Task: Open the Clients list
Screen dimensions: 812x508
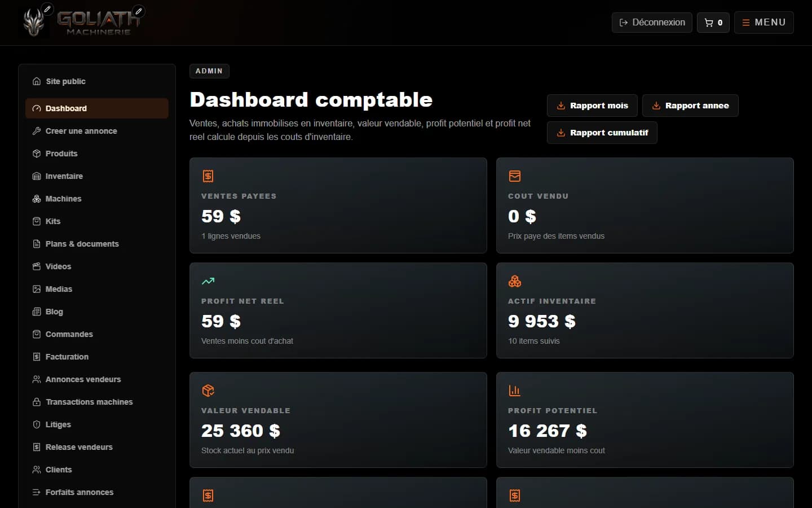Action: coord(97,470)
